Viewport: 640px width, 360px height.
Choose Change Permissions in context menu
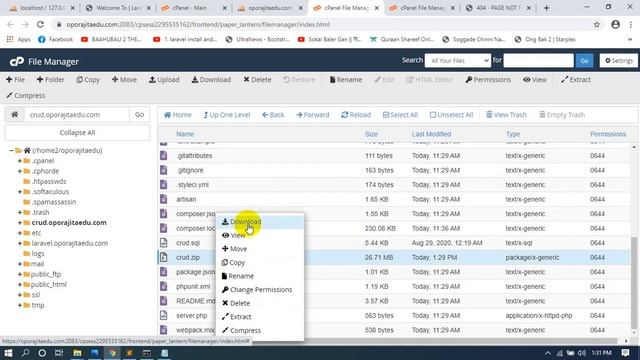tap(260, 289)
